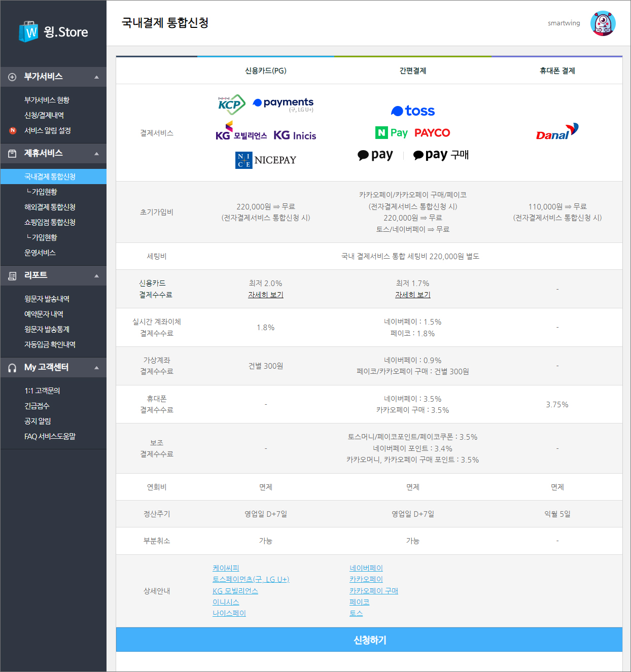This screenshot has height=672, width=631.
Task: Open the 카카오페이 detail link
Action: click(x=366, y=580)
